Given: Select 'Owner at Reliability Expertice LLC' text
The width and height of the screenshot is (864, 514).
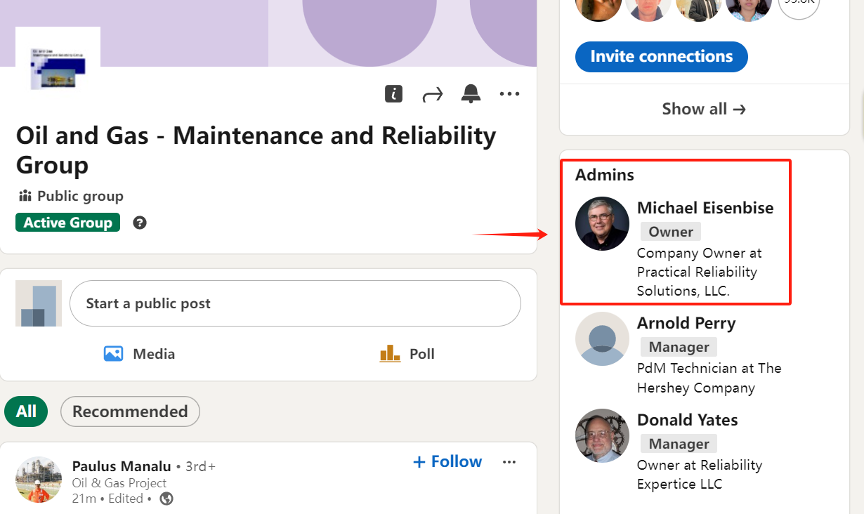Looking at the screenshot, I should (x=700, y=474).
